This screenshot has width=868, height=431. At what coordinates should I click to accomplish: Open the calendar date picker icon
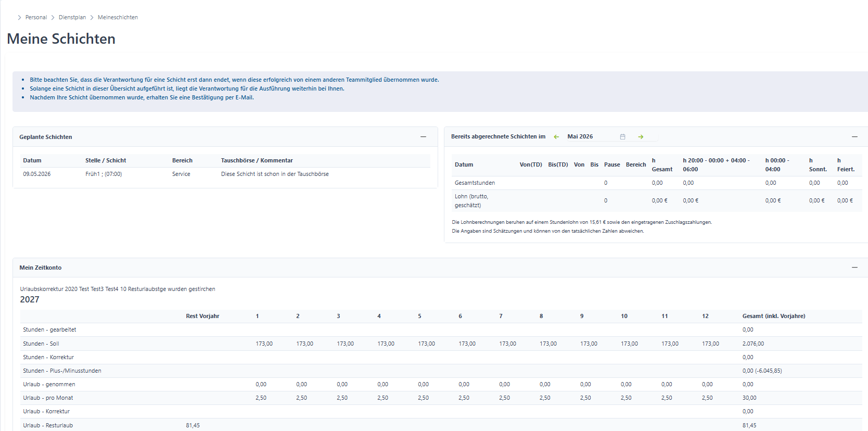point(622,137)
